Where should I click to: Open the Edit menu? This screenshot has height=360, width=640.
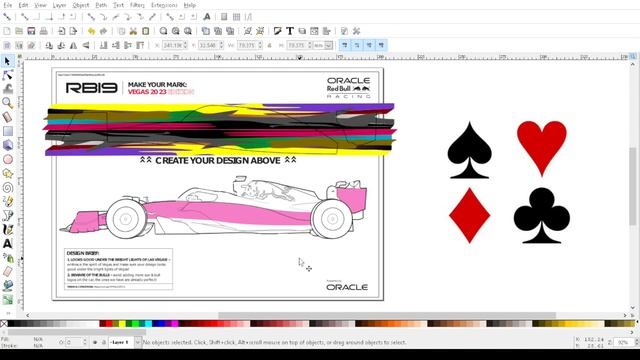[23, 5]
